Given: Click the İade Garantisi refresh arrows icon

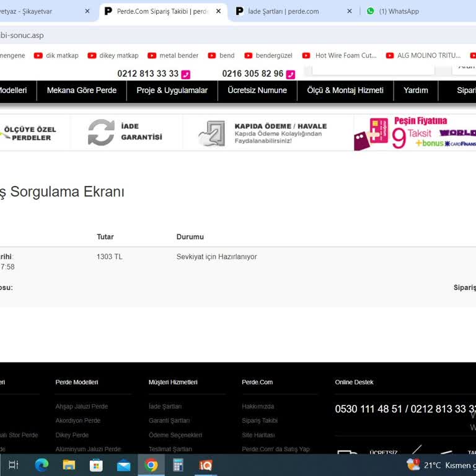Looking at the screenshot, I should click(101, 132).
